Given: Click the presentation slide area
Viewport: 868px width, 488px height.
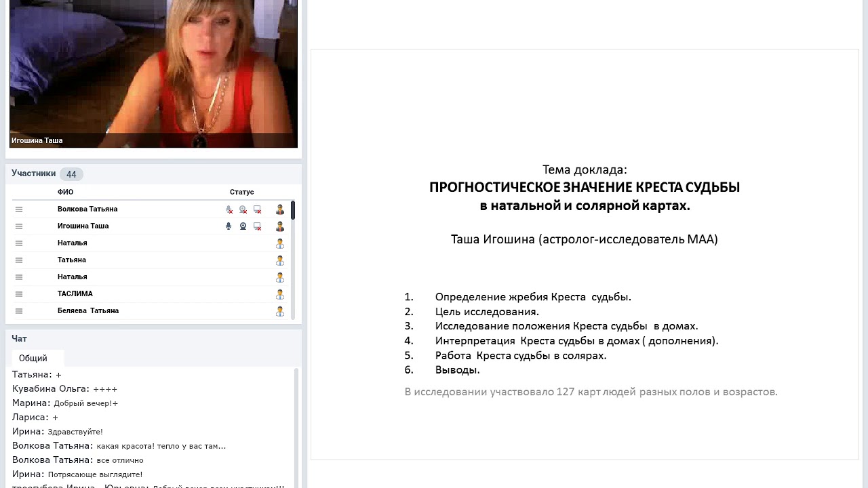Looking at the screenshot, I should point(585,254).
